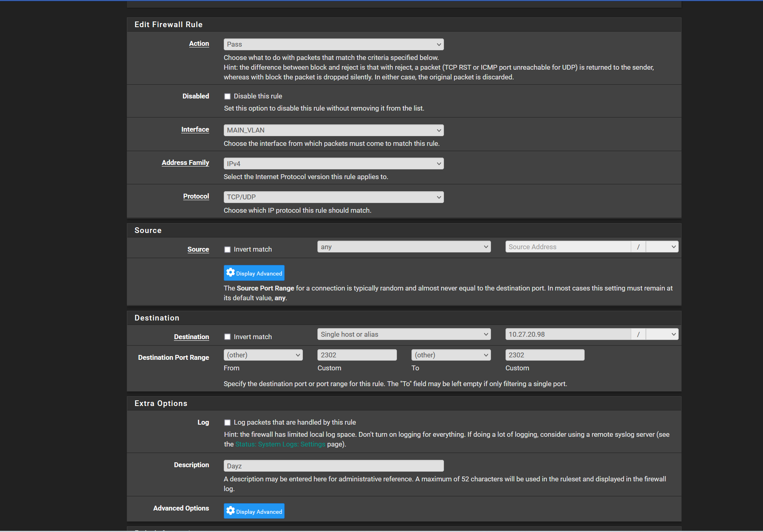Viewport: 763px width, 532px height.
Task: Click the Action label link
Action: 199,44
